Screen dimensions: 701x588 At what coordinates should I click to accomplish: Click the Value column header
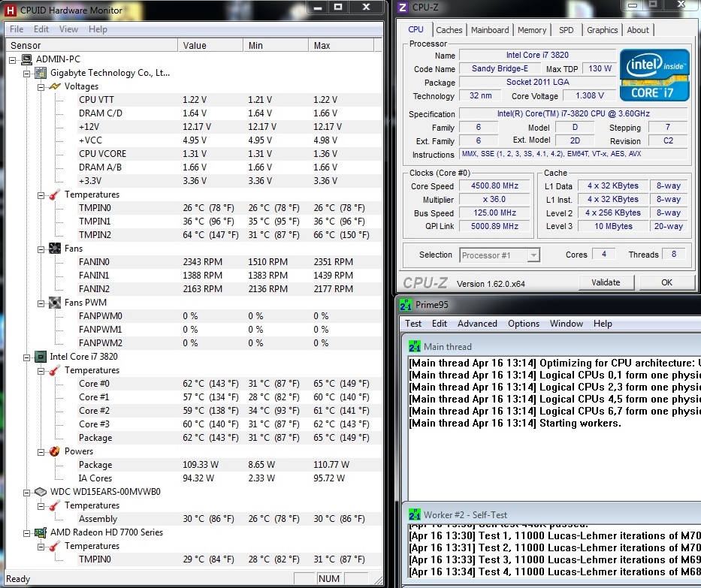210,46
